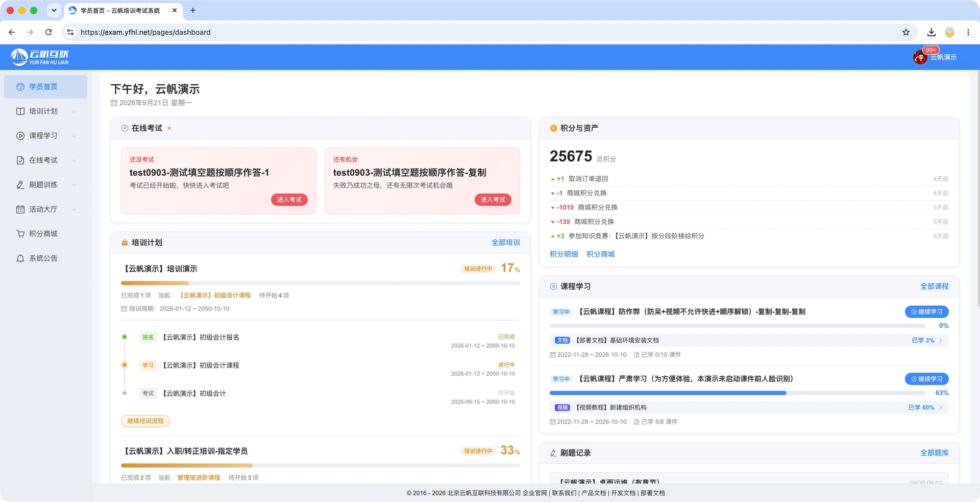Viewport: 980px width, 502px height.
Task: Open the browser downloads icon
Action: [932, 32]
